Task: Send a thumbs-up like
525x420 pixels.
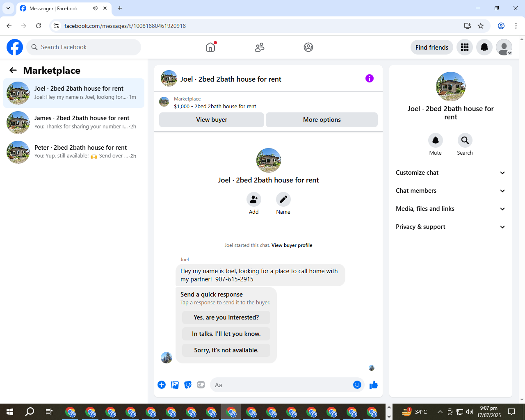Action: click(374, 385)
